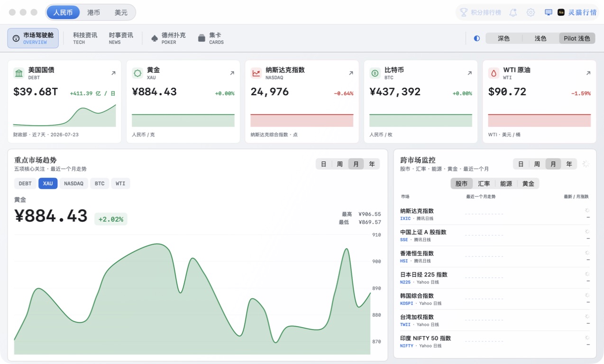The width and height of the screenshot is (604, 364).
Task: Open the 市场驾驶舱 OVERVIEW tab
Action: (33, 38)
